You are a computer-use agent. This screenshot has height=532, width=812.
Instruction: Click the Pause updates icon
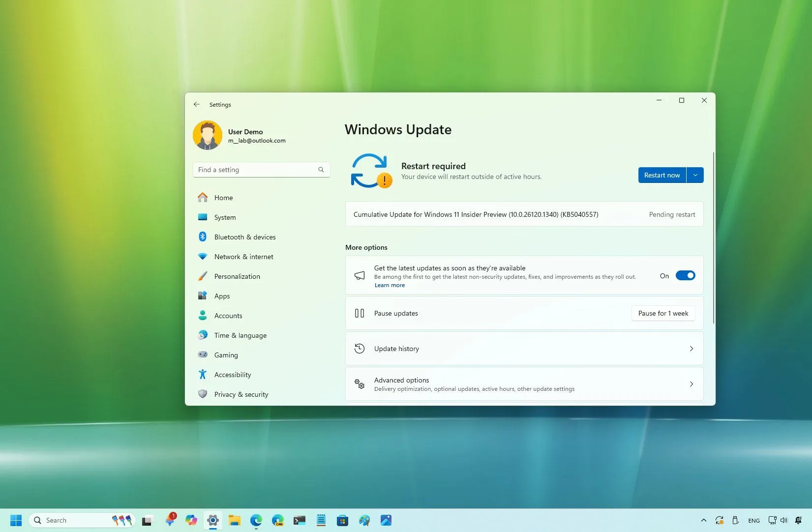click(x=360, y=313)
